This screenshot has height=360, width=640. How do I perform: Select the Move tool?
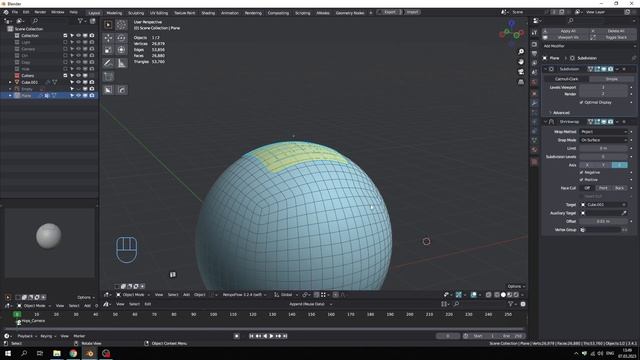coord(108,38)
